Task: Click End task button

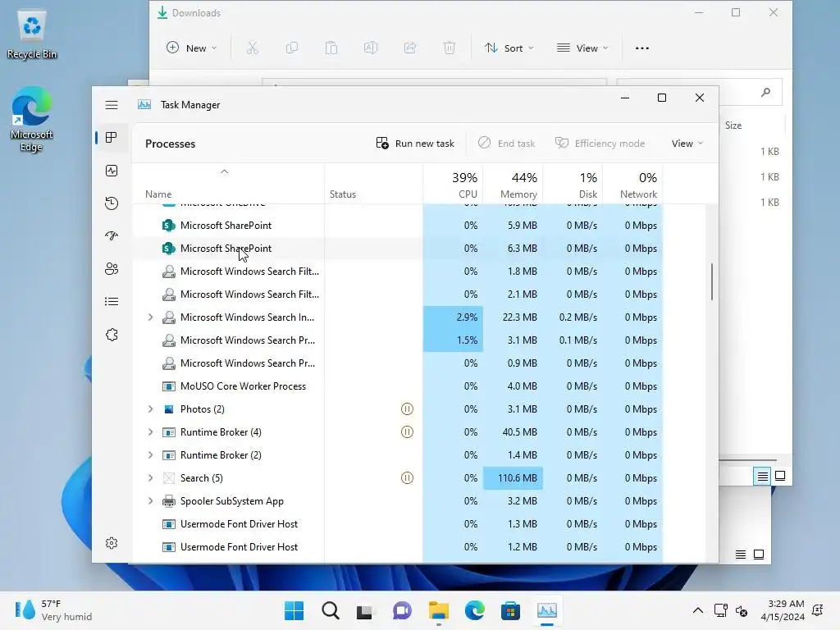Action: (506, 143)
